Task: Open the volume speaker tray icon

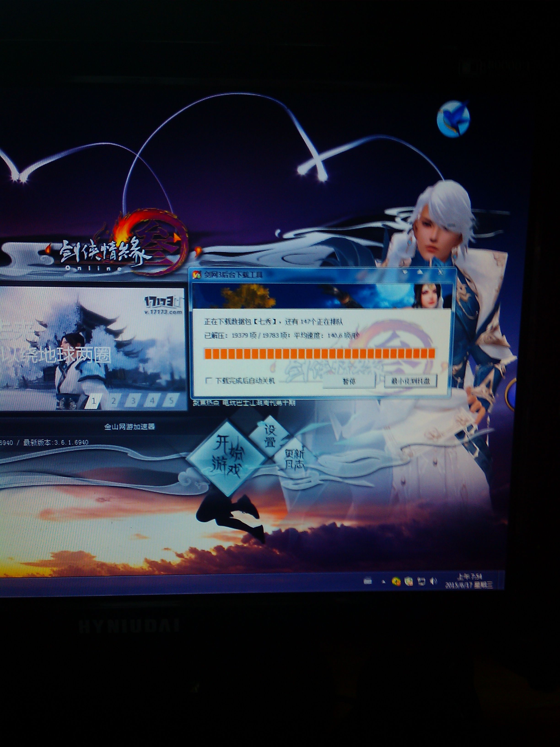Action: 433,581
